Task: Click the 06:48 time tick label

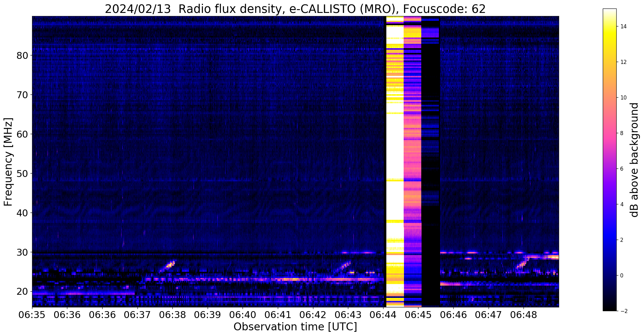Action: (x=524, y=315)
